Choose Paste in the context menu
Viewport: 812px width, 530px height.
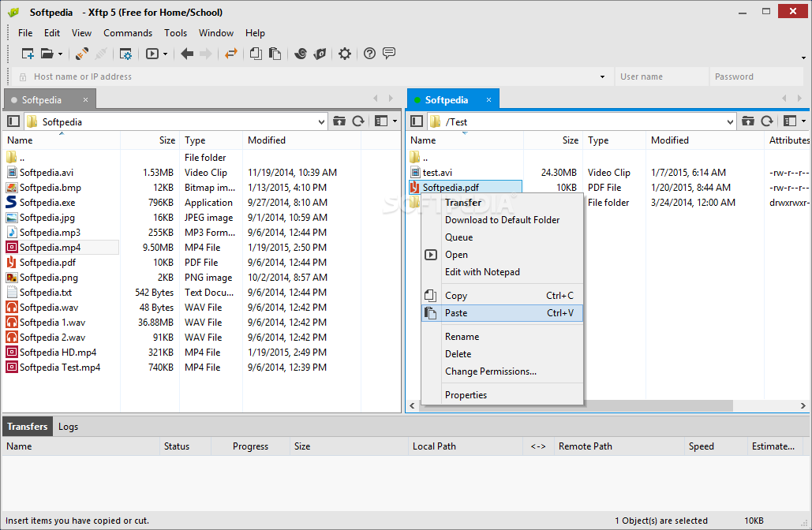[503, 313]
